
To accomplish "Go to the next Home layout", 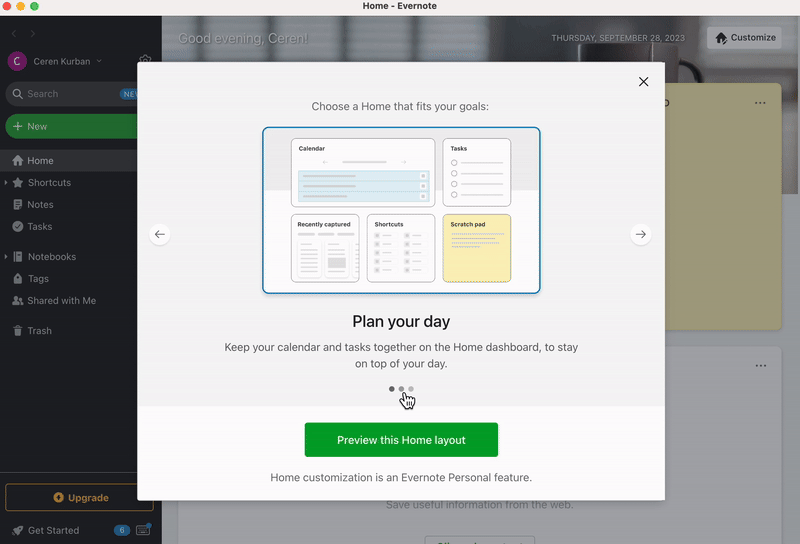I will tap(641, 234).
